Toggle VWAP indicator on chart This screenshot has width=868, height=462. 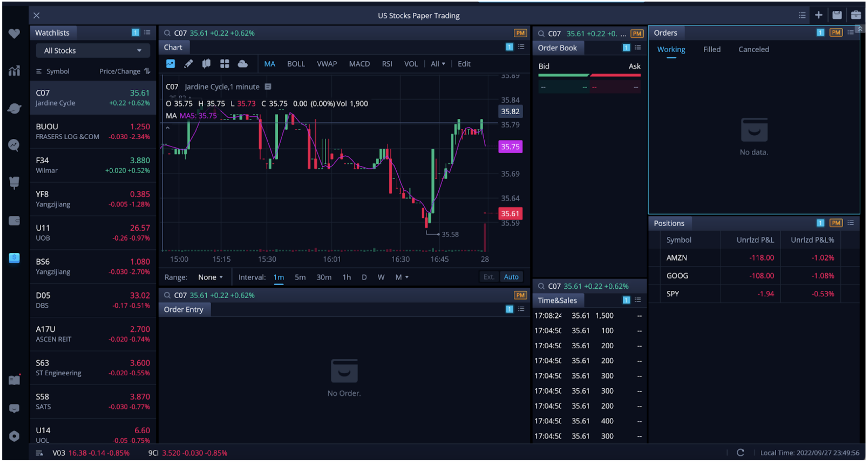pos(327,64)
